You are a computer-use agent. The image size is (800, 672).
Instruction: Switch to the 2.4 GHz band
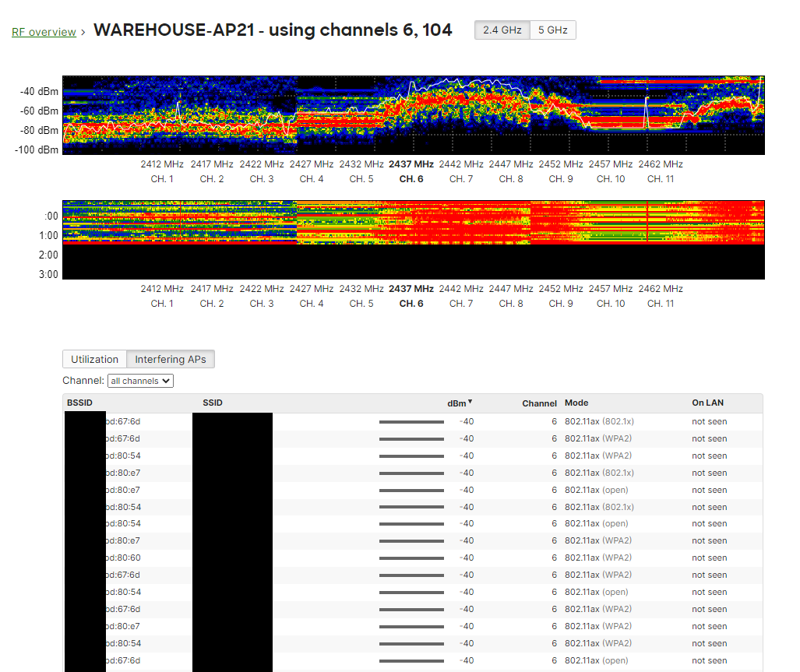pyautogui.click(x=502, y=30)
